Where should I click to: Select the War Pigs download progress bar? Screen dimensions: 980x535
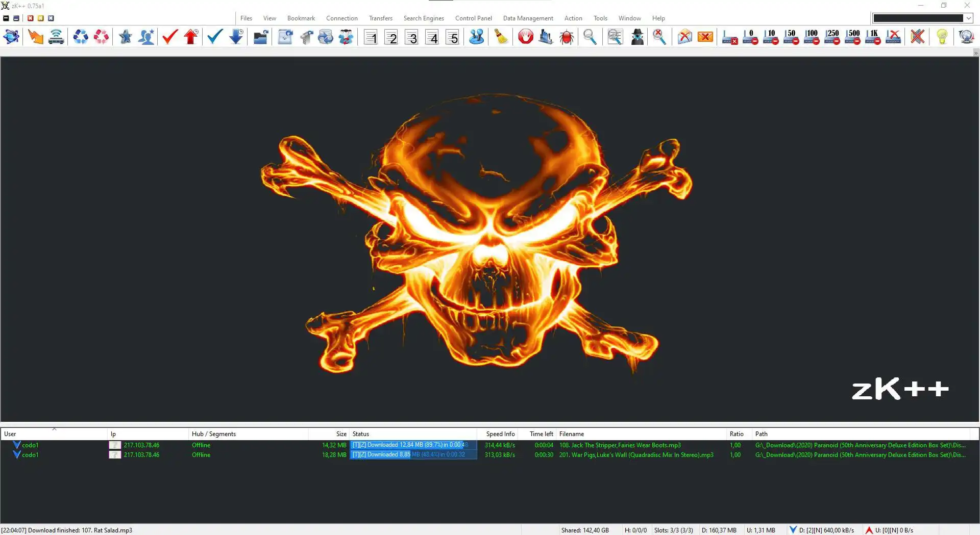click(x=413, y=455)
